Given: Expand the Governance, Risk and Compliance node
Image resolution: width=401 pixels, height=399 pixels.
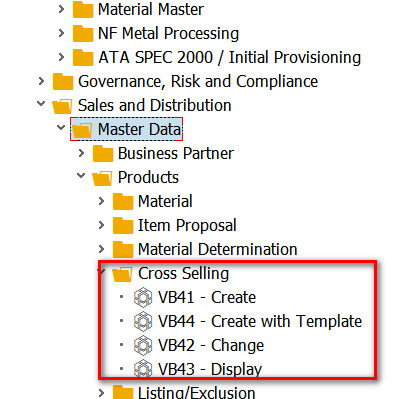Looking at the screenshot, I should (41, 81).
